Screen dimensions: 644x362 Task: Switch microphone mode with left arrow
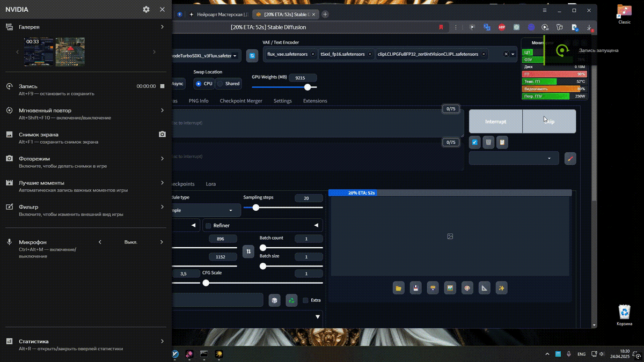point(100,242)
